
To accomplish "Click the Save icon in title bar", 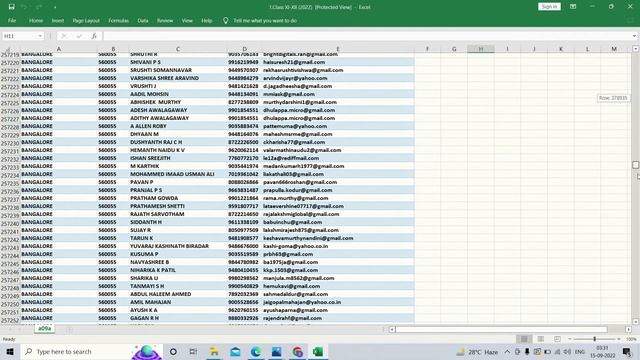I will (x=11, y=7).
